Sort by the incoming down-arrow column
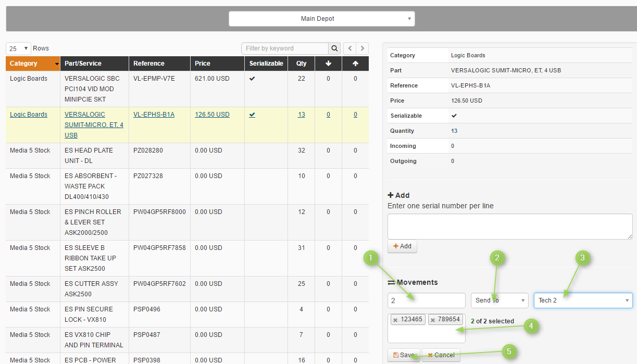637x364 pixels. tap(328, 64)
